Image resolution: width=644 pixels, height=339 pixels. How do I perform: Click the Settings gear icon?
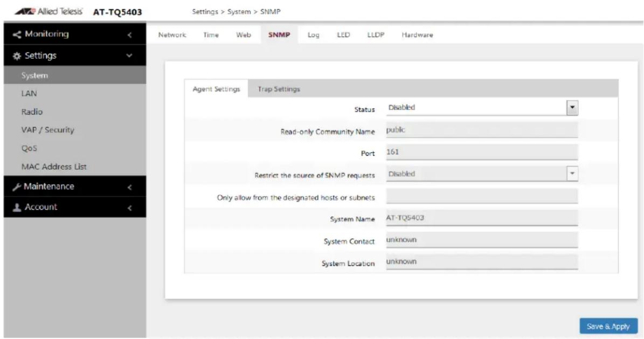pos(17,56)
